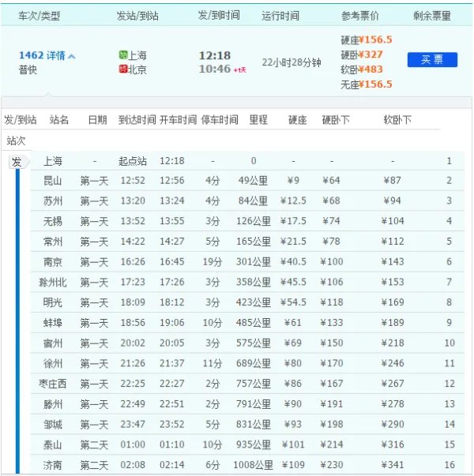Click 起点站 label in 上海 row
This screenshot has width=474, height=476.
(x=133, y=161)
